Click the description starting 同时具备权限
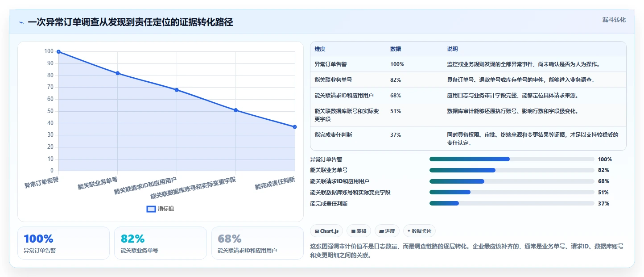The width and height of the screenshot is (644, 277). [x=533, y=138]
